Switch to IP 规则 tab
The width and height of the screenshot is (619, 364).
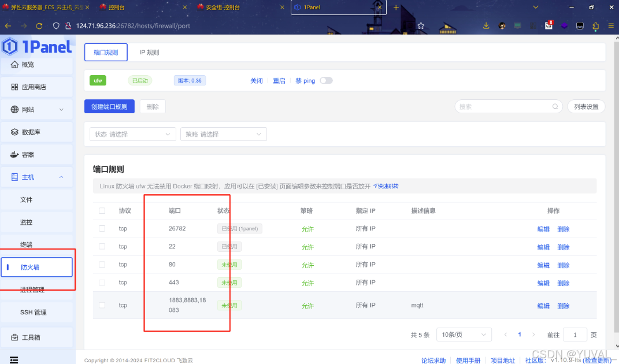pos(149,53)
